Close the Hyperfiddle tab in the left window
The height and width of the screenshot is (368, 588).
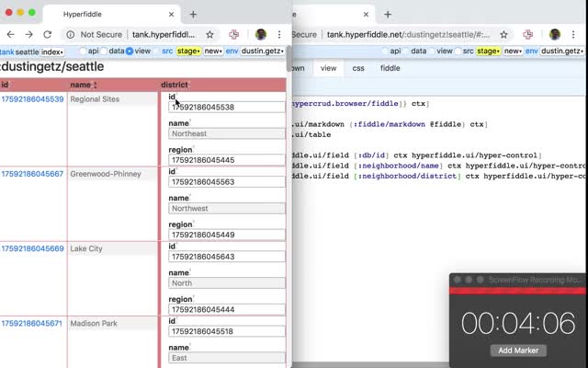tap(171, 15)
